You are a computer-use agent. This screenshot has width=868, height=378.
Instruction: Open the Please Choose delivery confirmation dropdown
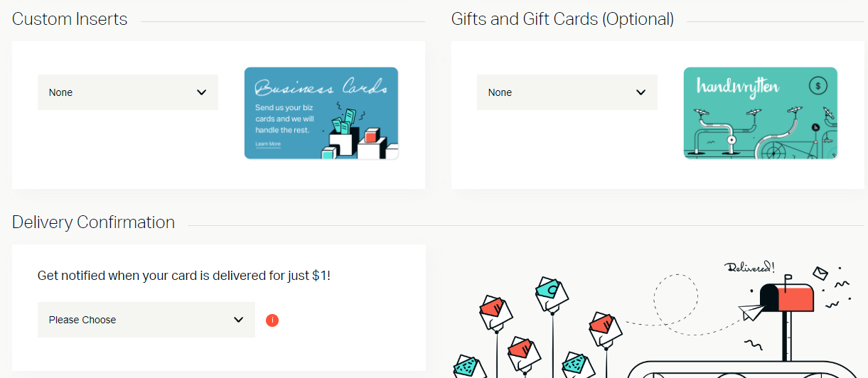(146, 320)
